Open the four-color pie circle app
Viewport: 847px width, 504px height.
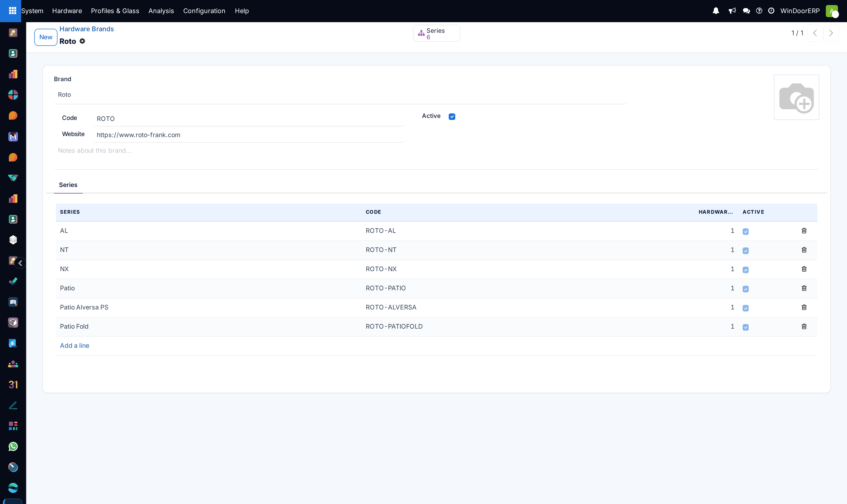click(13, 95)
